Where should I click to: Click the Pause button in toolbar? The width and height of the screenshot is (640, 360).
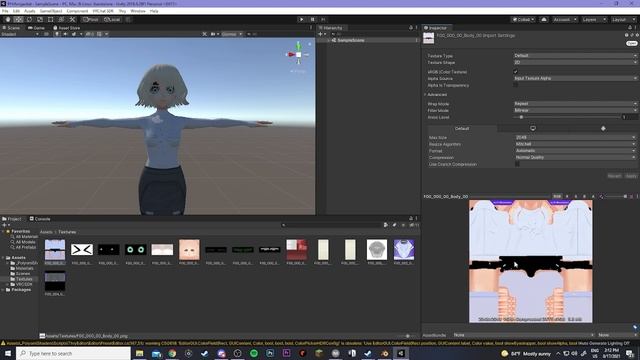point(312,20)
